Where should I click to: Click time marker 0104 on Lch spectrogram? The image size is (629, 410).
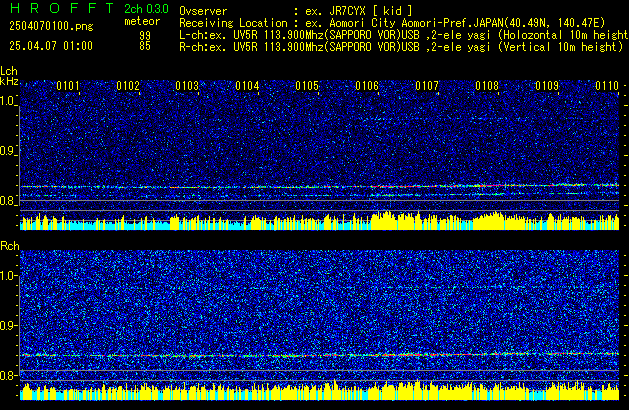pos(247,86)
